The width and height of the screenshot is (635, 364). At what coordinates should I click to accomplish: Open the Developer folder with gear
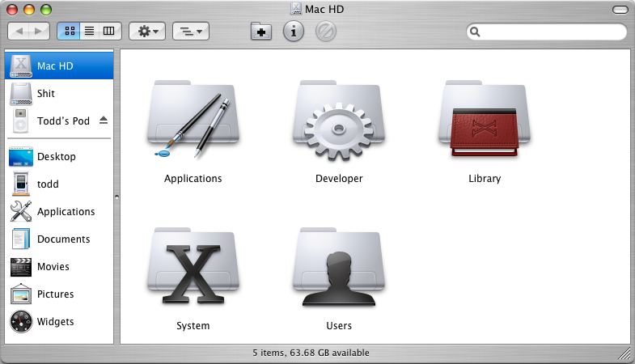339,121
